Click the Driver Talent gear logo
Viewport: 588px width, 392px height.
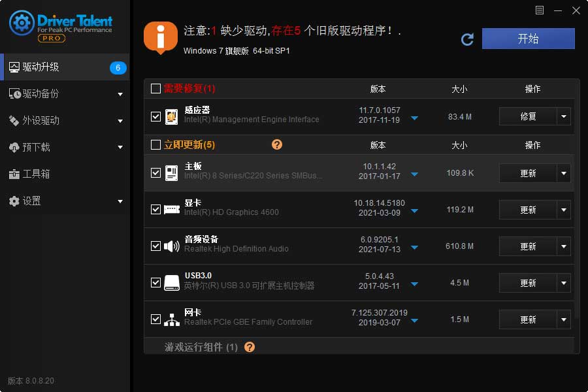pyautogui.click(x=22, y=24)
